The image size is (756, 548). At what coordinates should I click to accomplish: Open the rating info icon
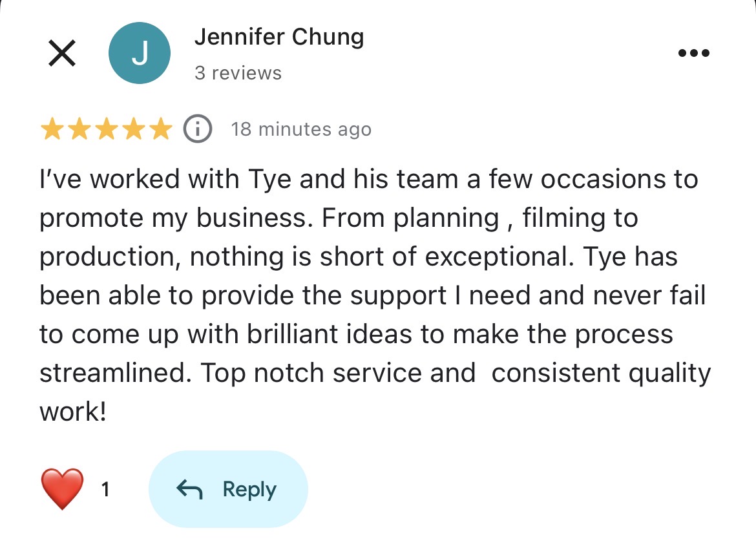click(198, 129)
